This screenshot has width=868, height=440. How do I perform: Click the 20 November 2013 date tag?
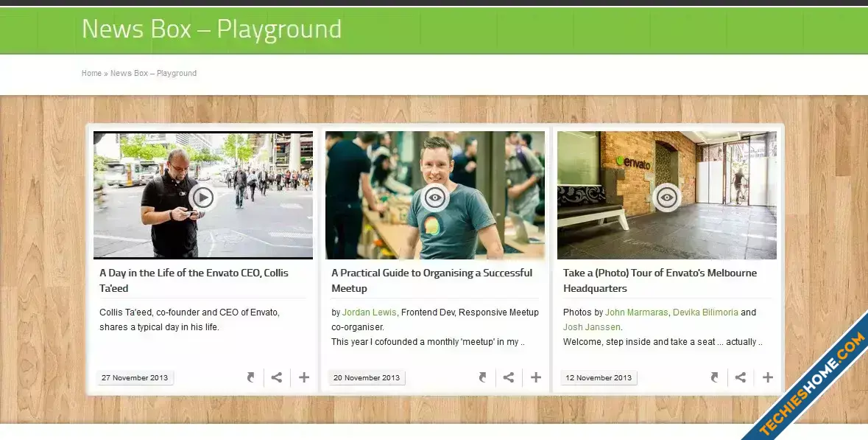(x=367, y=378)
